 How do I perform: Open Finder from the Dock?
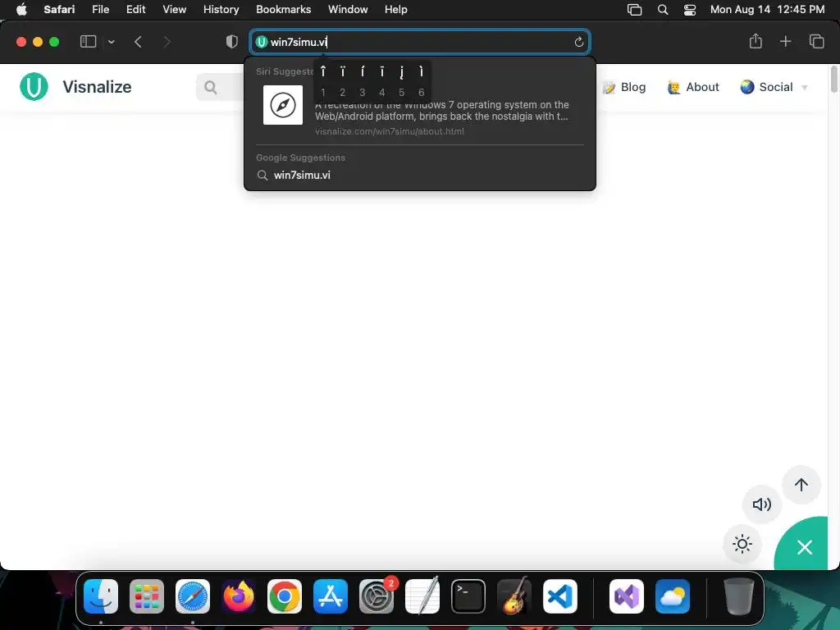tap(101, 596)
